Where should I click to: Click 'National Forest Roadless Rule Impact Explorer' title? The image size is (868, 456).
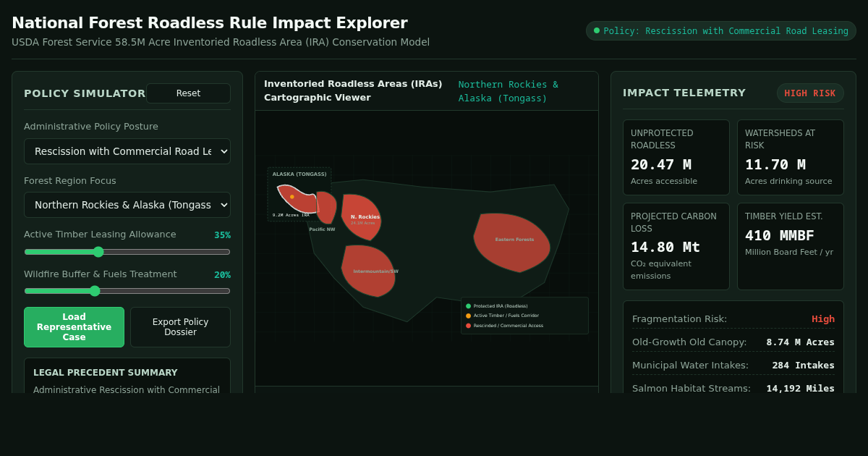point(210,23)
